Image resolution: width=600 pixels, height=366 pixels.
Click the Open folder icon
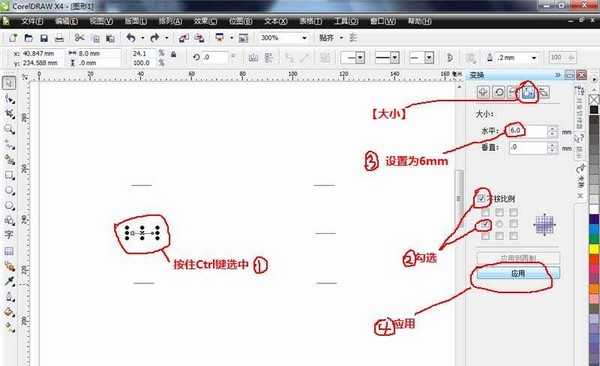click(28, 38)
